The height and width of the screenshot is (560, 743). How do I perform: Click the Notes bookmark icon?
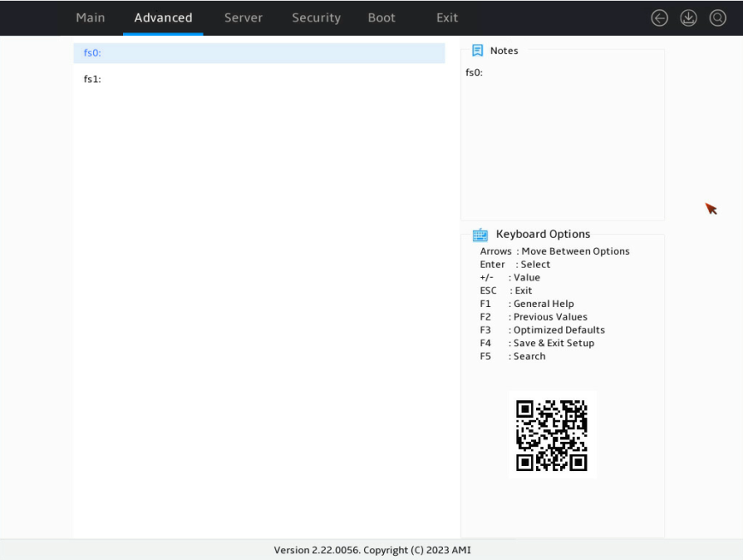click(x=477, y=50)
